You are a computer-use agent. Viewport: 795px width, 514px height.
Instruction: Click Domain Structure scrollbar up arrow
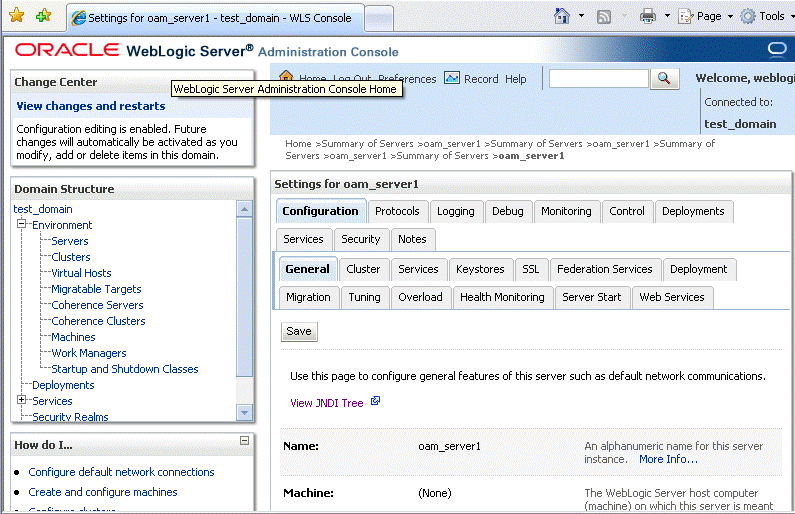(244, 209)
